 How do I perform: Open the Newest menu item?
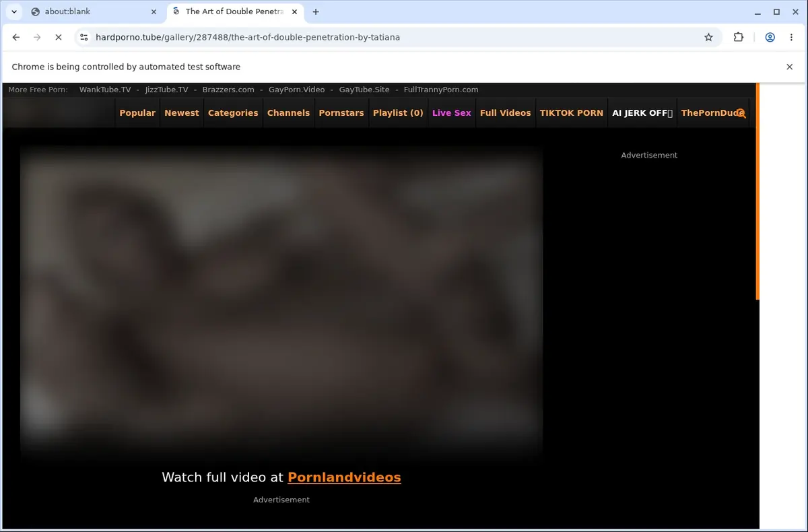click(182, 113)
